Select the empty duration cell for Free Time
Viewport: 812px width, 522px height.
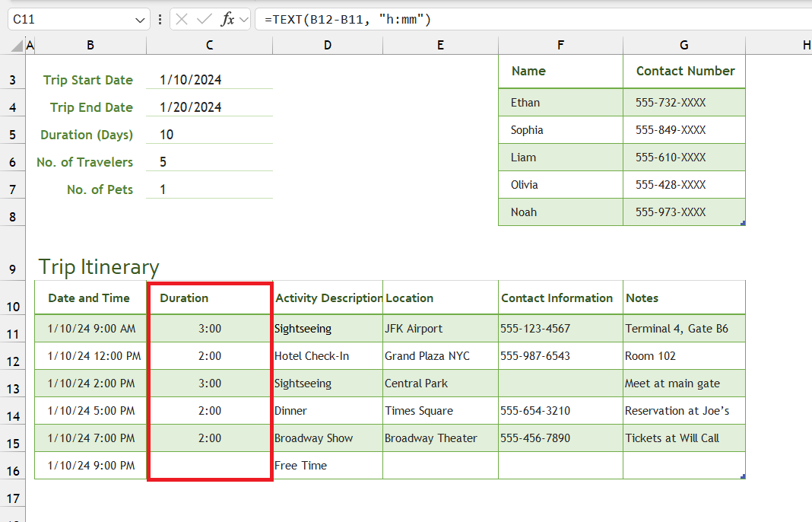[209, 466]
